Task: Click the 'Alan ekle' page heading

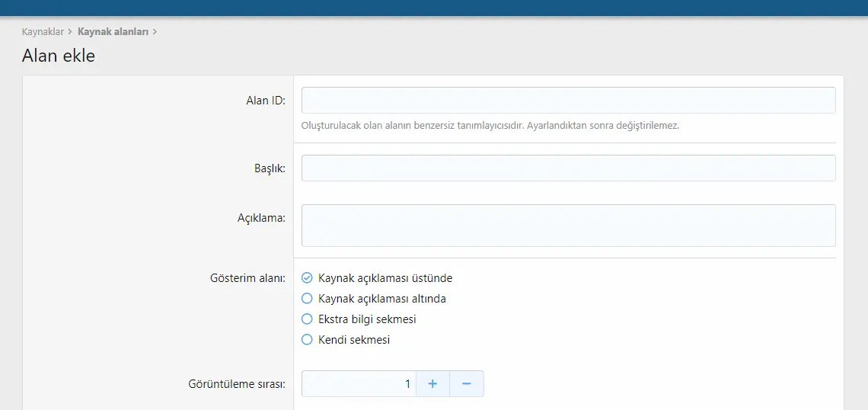Action: pyautogui.click(x=59, y=56)
